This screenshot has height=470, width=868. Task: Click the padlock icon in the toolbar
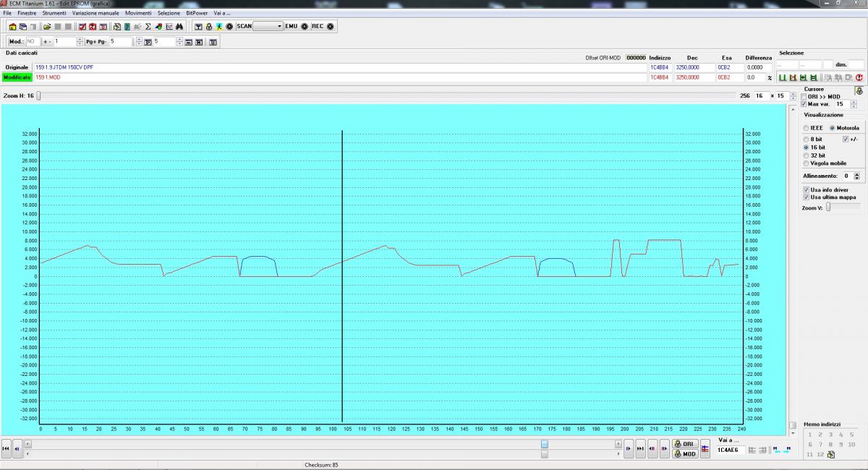coord(208,27)
